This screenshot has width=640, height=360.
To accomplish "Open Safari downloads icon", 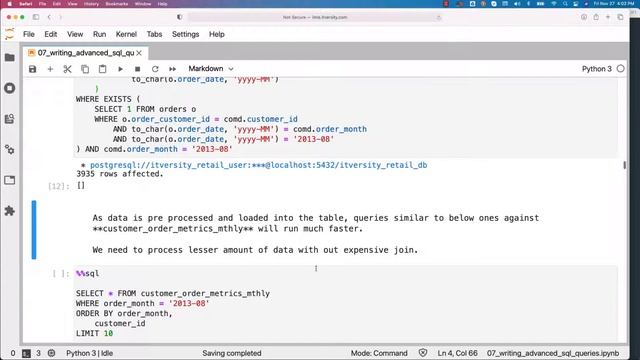I will pos(584,17).
